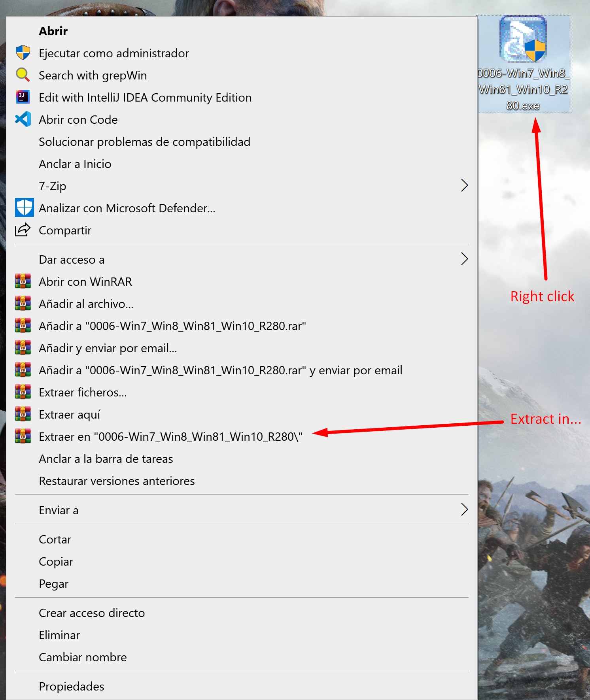The width and height of the screenshot is (590, 700).
Task: Select Edit with IntelliJ IDEA Community Edition
Action: [x=242, y=97]
